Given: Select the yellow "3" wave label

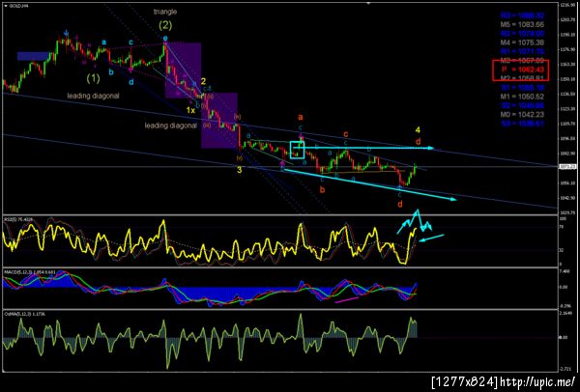Looking at the screenshot, I should tap(240, 170).
